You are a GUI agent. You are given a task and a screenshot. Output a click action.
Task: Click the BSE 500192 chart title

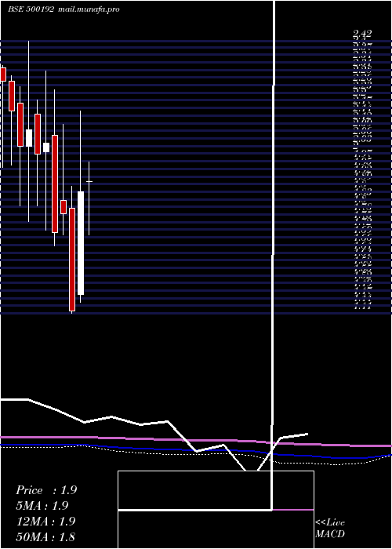coord(31,9)
